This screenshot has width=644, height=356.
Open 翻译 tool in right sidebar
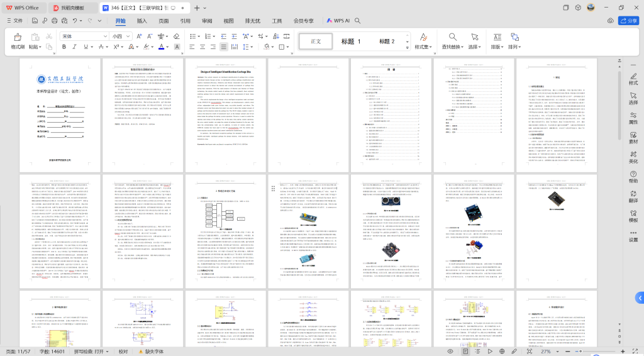(633, 197)
